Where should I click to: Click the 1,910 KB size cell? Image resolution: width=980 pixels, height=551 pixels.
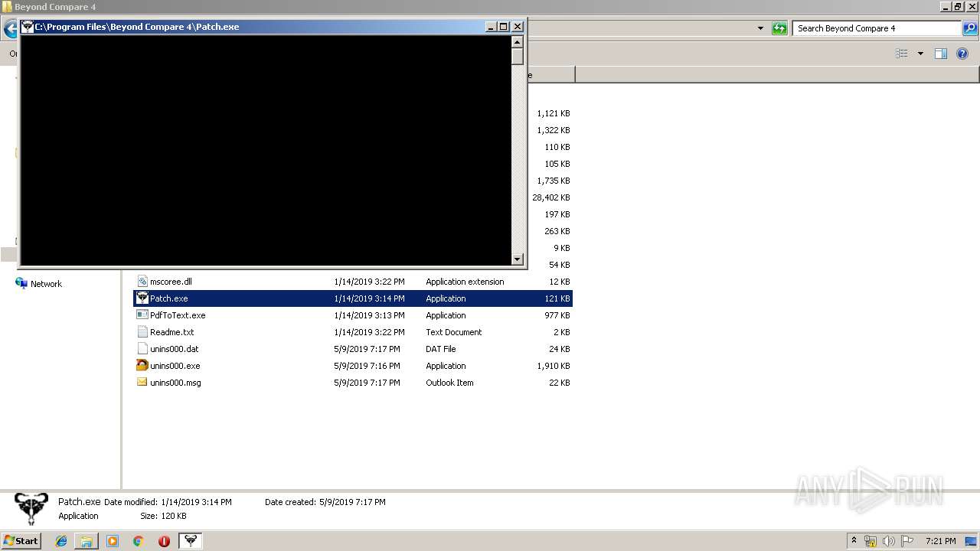pos(554,366)
